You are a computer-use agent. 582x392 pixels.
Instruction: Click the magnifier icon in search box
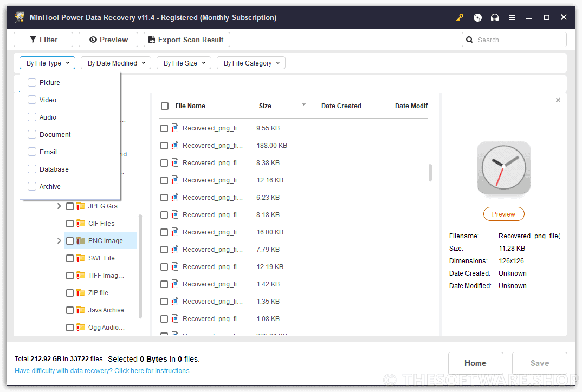pyautogui.click(x=469, y=40)
